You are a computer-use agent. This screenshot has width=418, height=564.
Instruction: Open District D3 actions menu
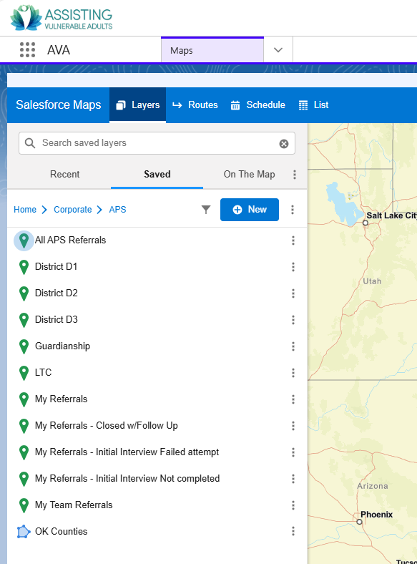(x=293, y=320)
